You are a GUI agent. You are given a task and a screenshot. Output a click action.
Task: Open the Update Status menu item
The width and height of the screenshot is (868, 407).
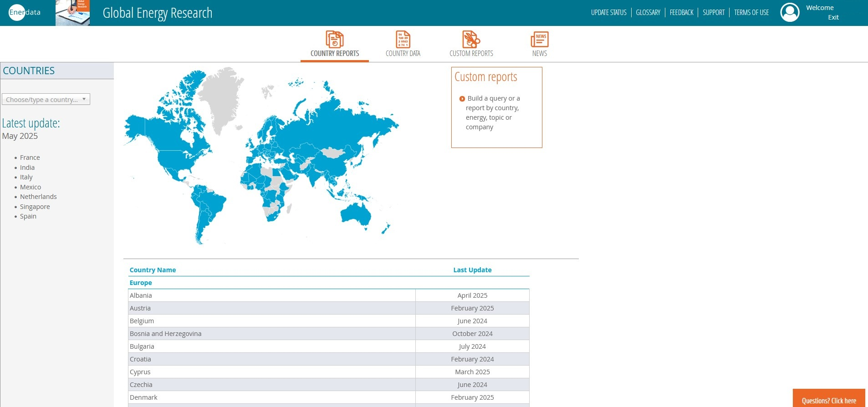[x=608, y=13]
